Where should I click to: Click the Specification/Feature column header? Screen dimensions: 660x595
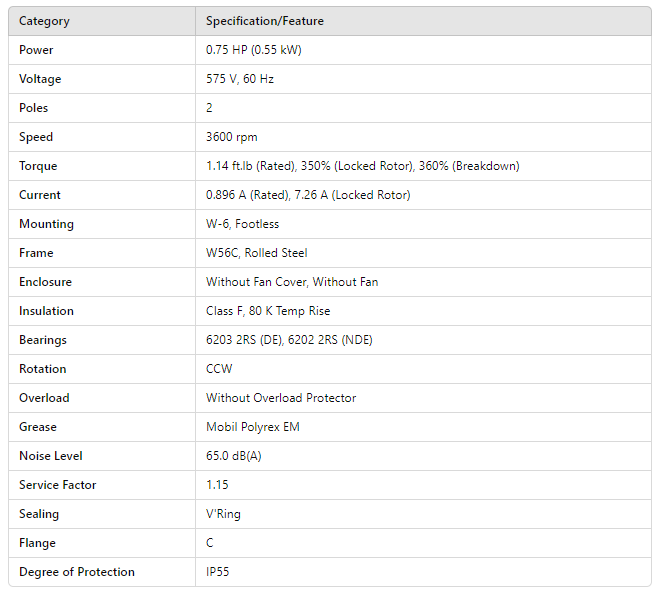tap(265, 21)
